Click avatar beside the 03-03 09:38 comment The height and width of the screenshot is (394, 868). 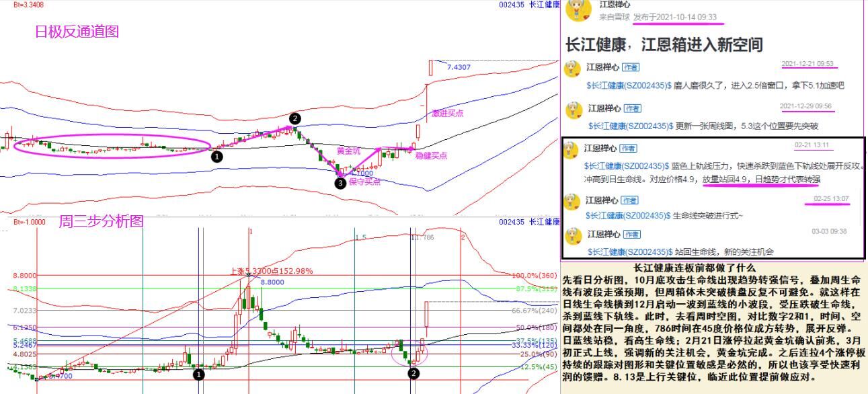coord(572,236)
